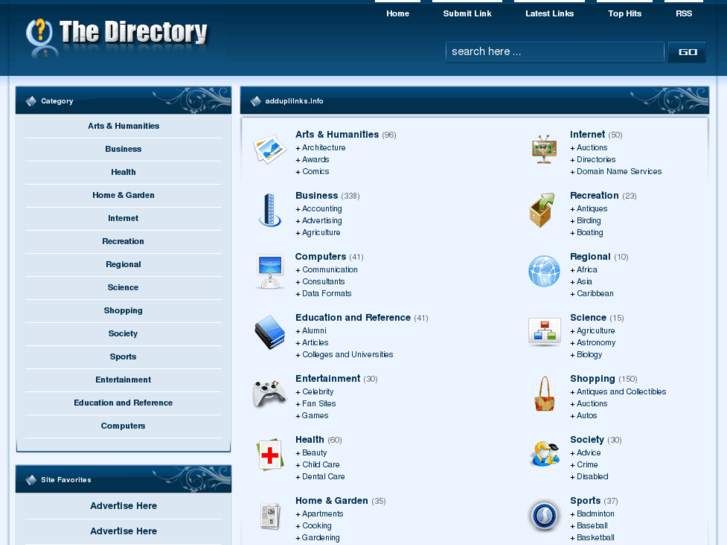Open the Accounting subcategory link

pyautogui.click(x=322, y=209)
